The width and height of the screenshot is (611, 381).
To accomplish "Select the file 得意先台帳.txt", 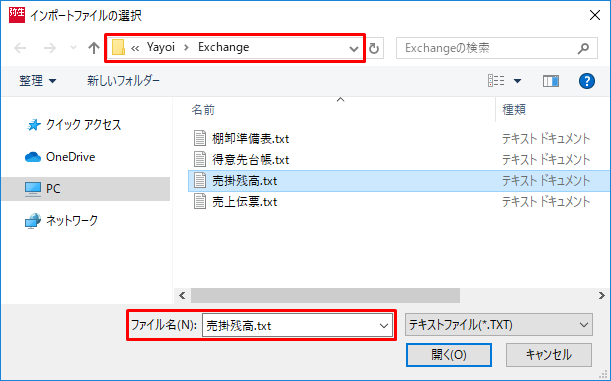I will (x=251, y=159).
